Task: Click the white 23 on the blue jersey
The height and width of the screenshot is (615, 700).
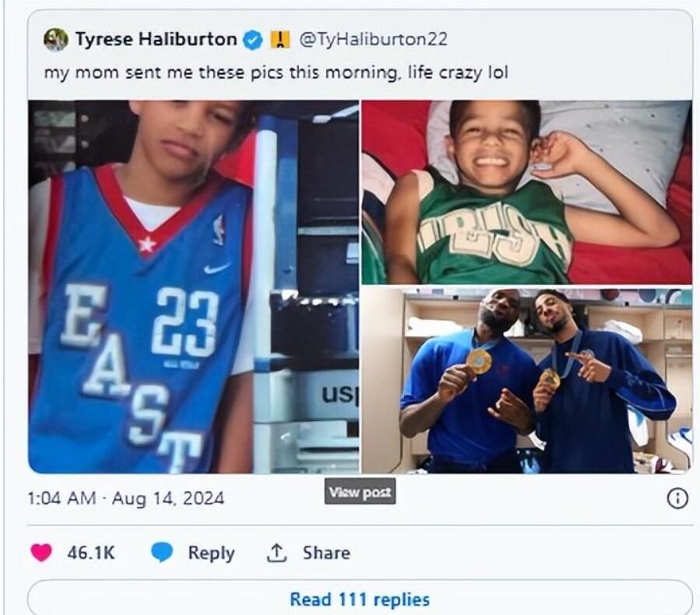Action: [x=185, y=321]
